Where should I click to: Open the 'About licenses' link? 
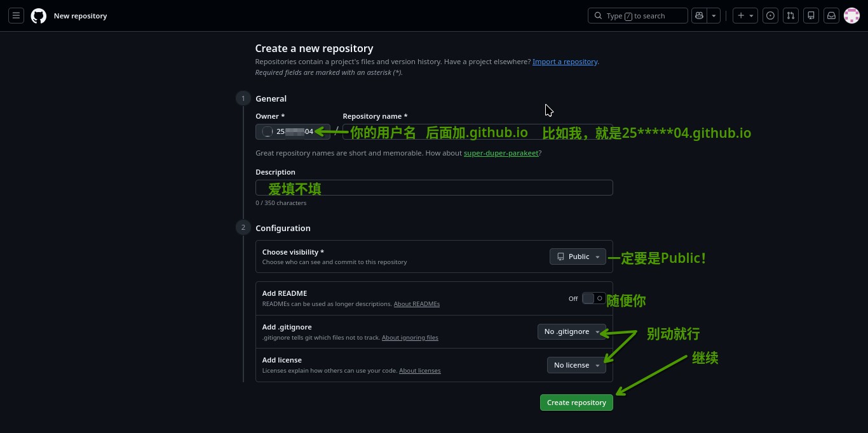(420, 371)
